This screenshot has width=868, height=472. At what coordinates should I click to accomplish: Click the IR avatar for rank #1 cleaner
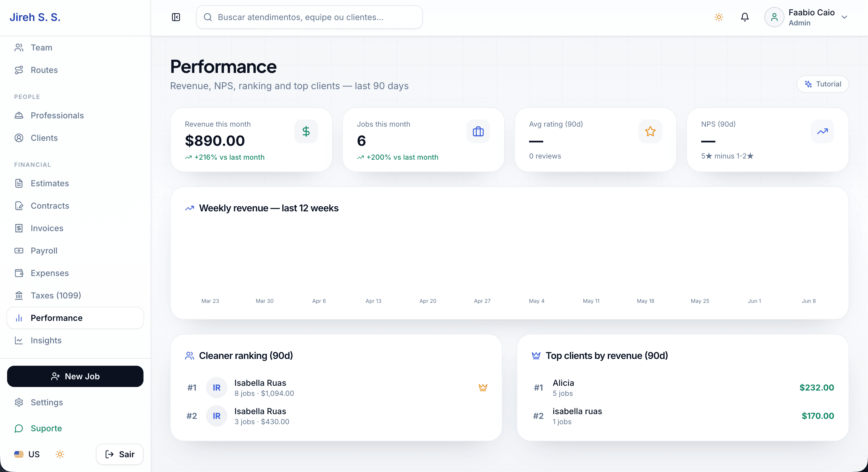[x=217, y=388]
